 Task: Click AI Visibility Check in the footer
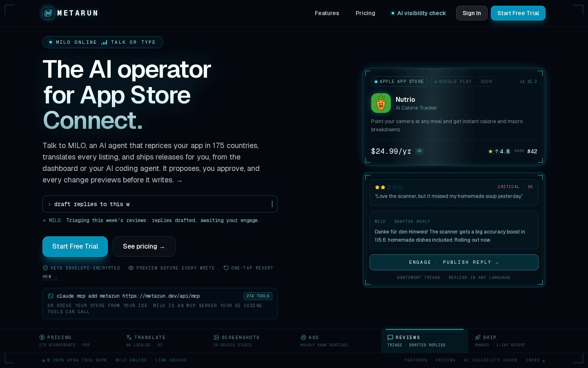click(490, 360)
